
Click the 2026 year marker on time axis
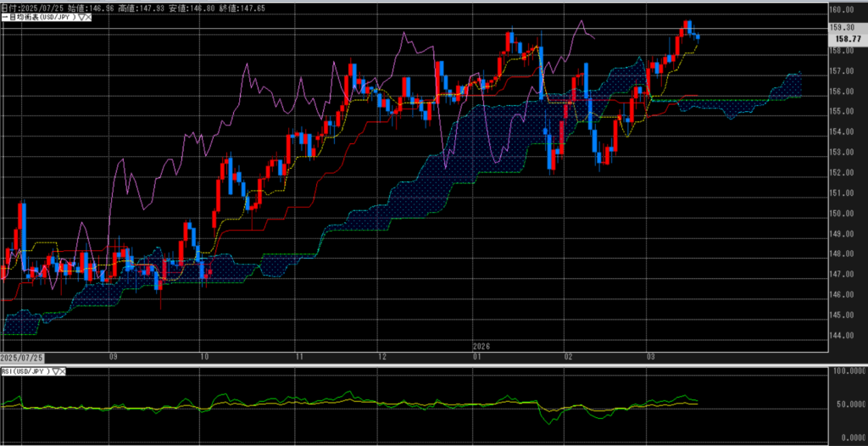(481, 348)
